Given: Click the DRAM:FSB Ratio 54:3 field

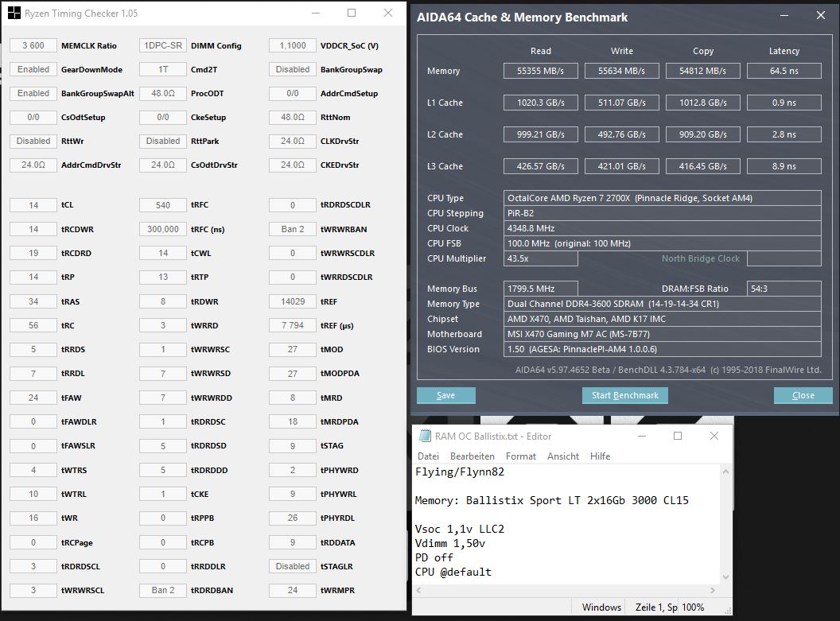Looking at the screenshot, I should pyautogui.click(x=784, y=289).
